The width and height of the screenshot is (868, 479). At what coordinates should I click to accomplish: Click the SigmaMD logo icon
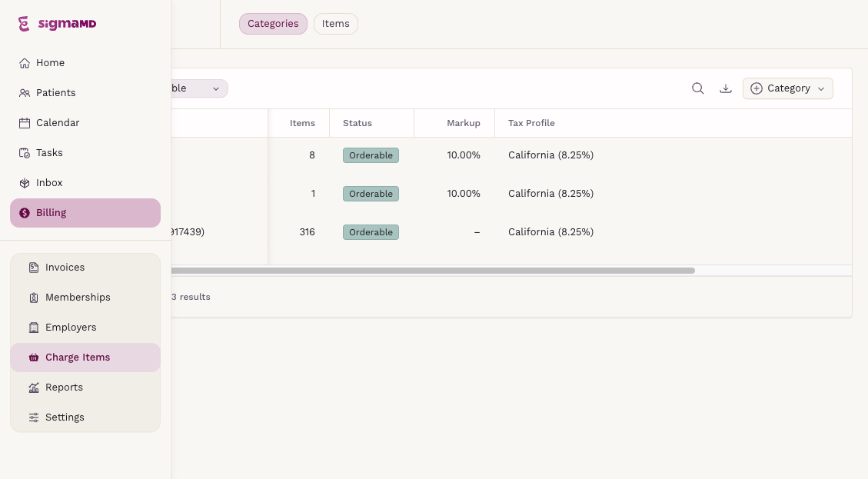pos(24,24)
